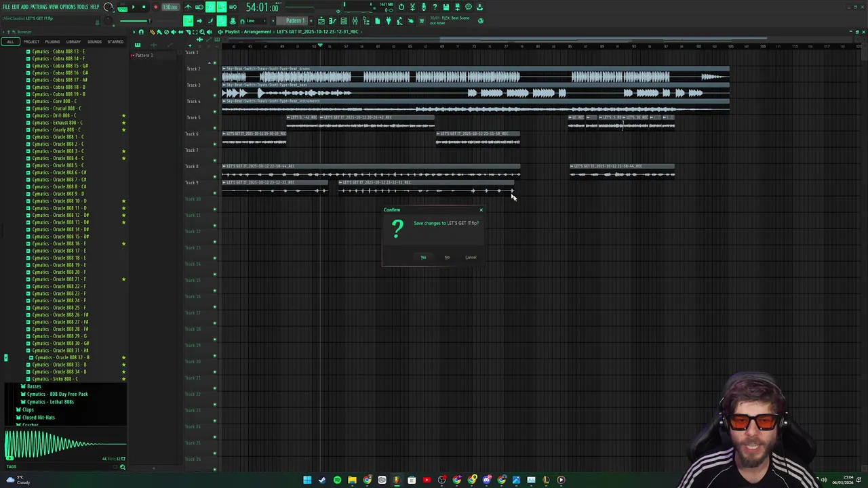This screenshot has width=868, height=488.
Task: Click the render audio file icon
Action: [x=456, y=7]
